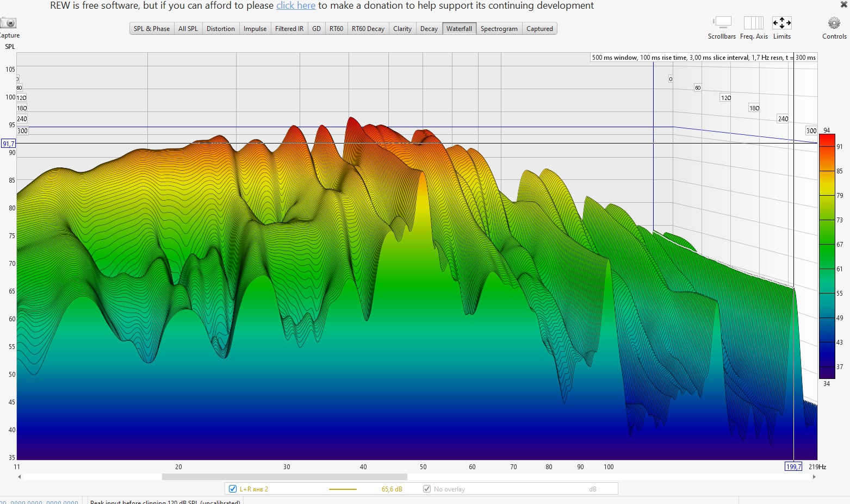Click the 300 ms time slice label

(811, 131)
